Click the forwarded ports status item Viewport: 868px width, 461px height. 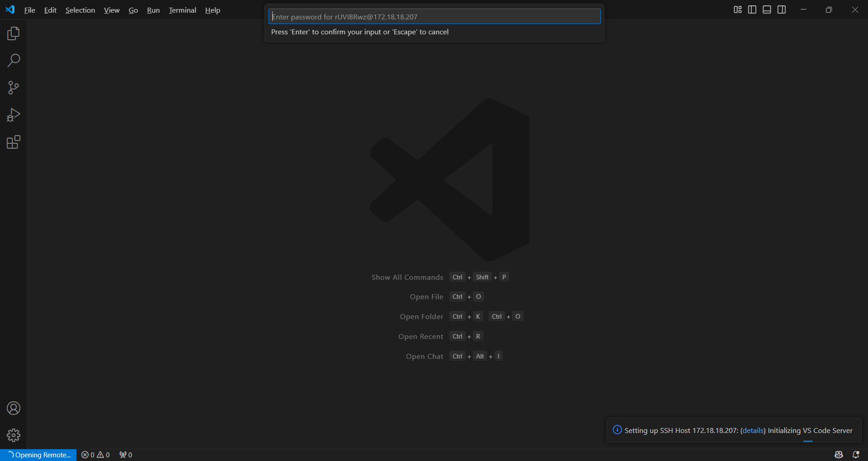pyautogui.click(x=126, y=455)
